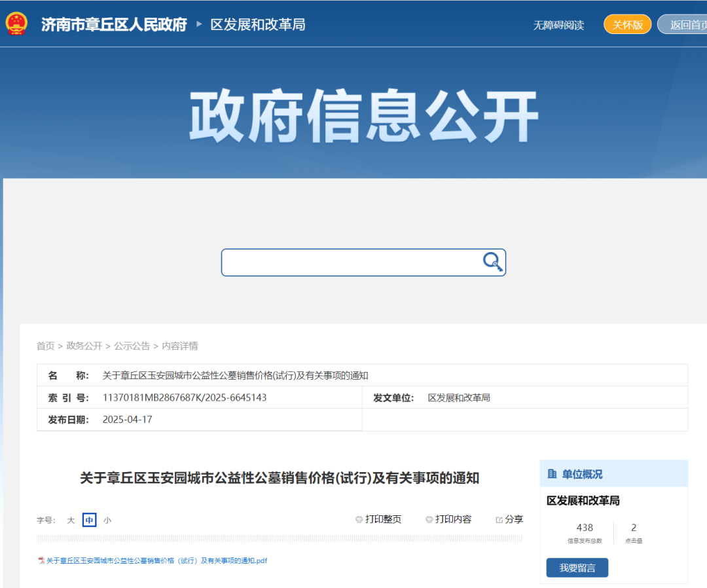This screenshot has height=588, width=707.
Task: Open 首页 breadcrumb link
Action: click(46, 346)
